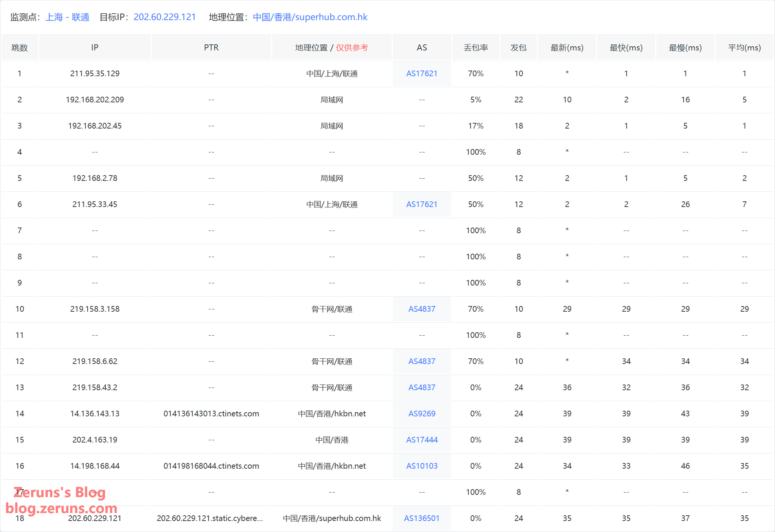Open AS4837 link in hop 13 row

click(x=422, y=388)
